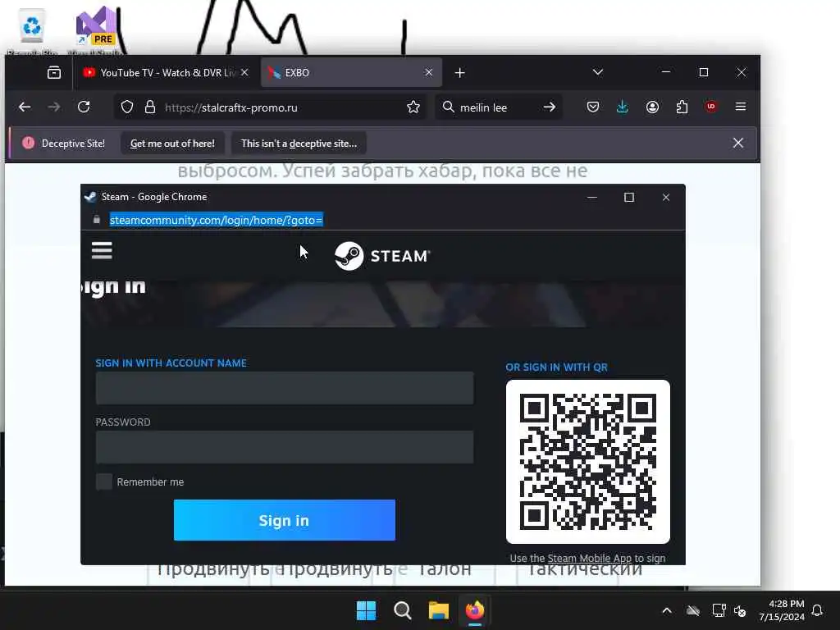Image resolution: width=840 pixels, height=630 pixels.
Task: Open the clock showing 4:28 PM
Action: click(782, 610)
